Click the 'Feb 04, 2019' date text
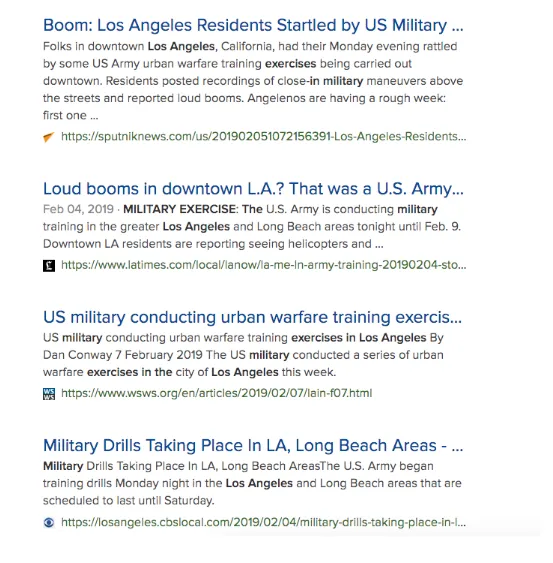The width and height of the screenshot is (553, 563). (78, 209)
